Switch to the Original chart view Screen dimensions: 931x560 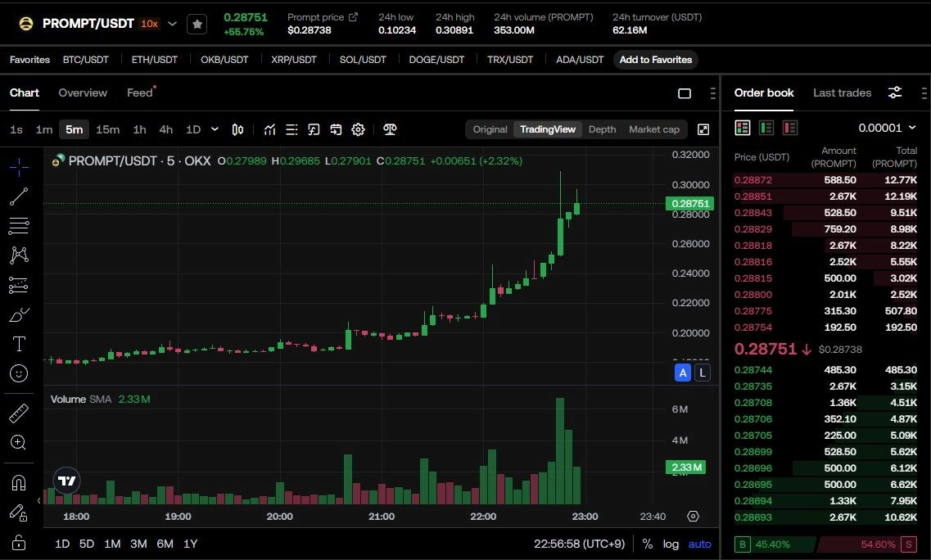490,129
